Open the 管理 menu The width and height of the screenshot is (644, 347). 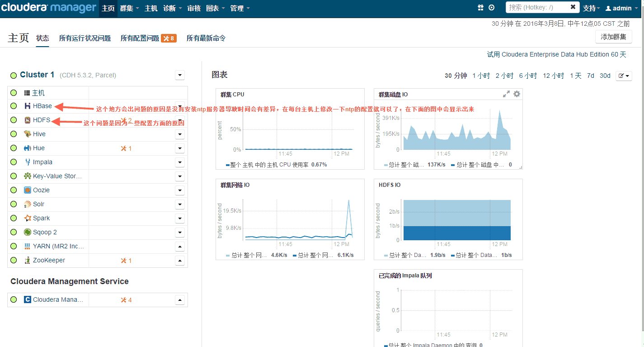click(240, 9)
